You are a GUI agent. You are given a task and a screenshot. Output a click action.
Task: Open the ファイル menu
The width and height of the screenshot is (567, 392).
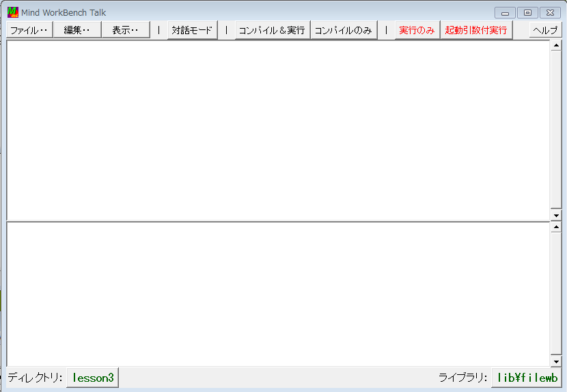pos(29,30)
